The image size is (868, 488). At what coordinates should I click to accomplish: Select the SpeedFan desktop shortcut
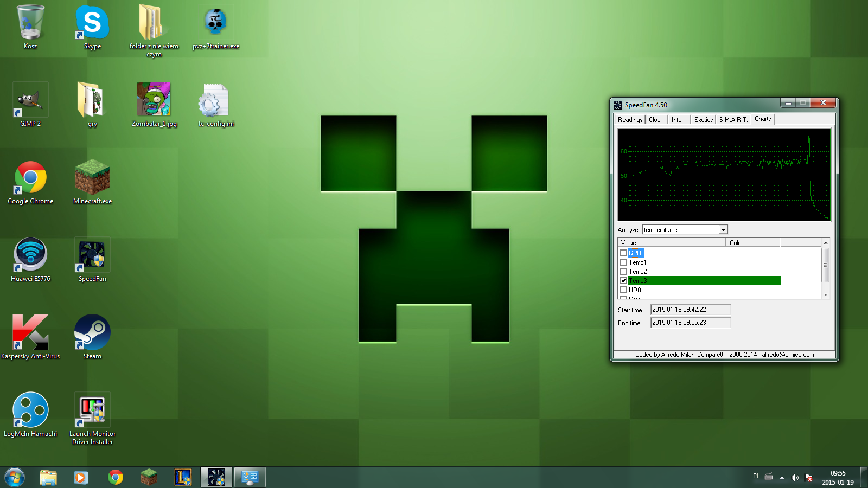point(92,260)
